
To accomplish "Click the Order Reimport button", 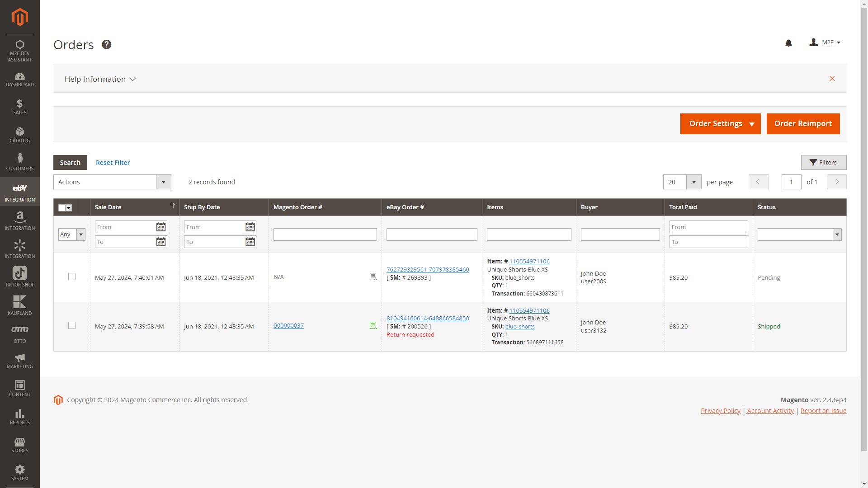I will pos(803,124).
